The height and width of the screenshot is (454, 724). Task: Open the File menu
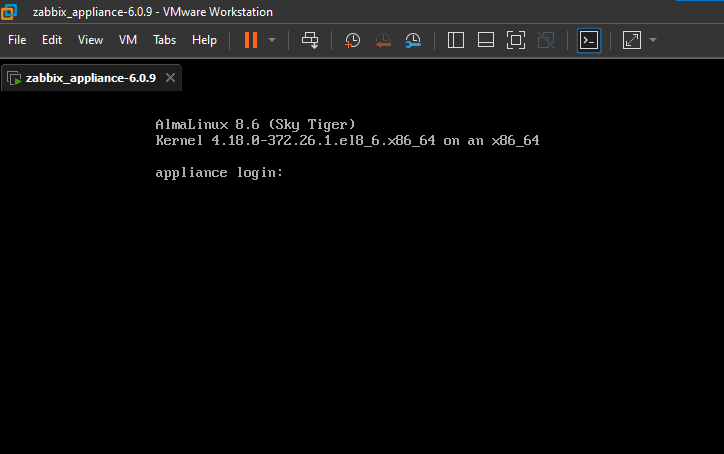(17, 40)
